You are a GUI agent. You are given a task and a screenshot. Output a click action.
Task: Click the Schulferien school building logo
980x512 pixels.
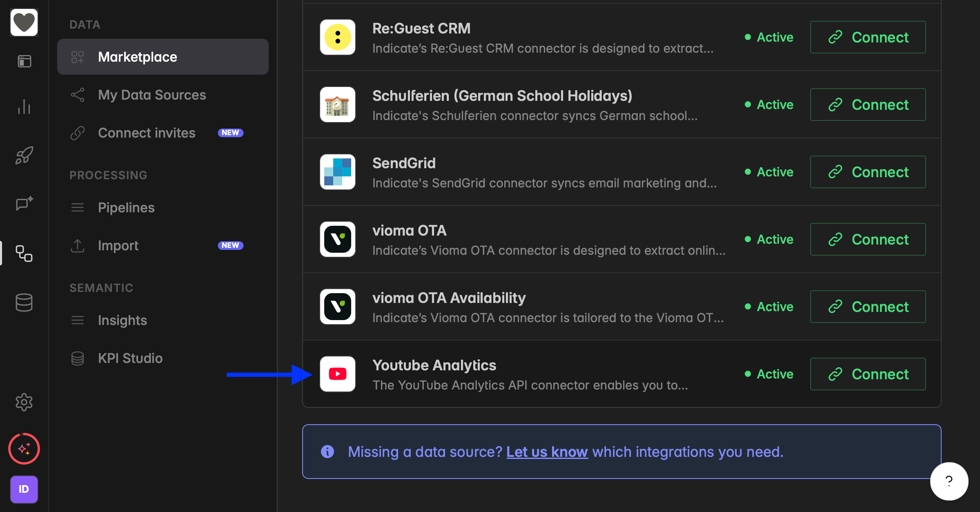[x=338, y=105]
